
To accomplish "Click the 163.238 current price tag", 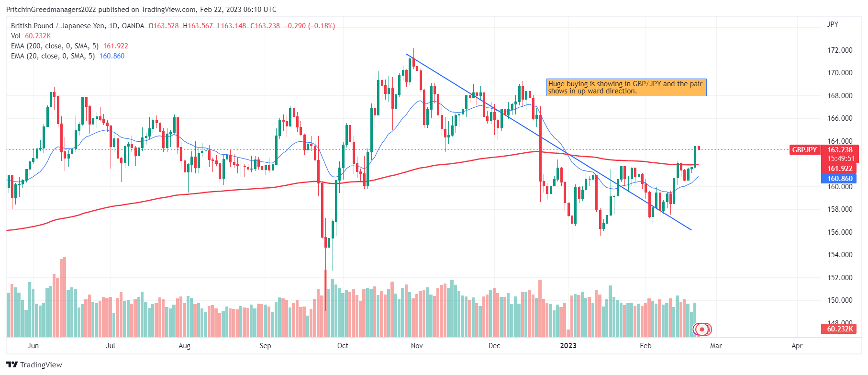I will (x=840, y=150).
